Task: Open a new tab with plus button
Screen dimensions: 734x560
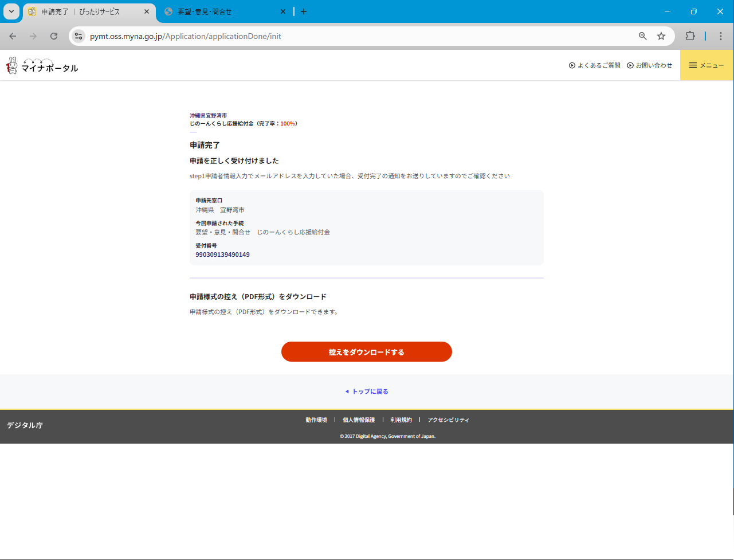Action: pos(304,11)
